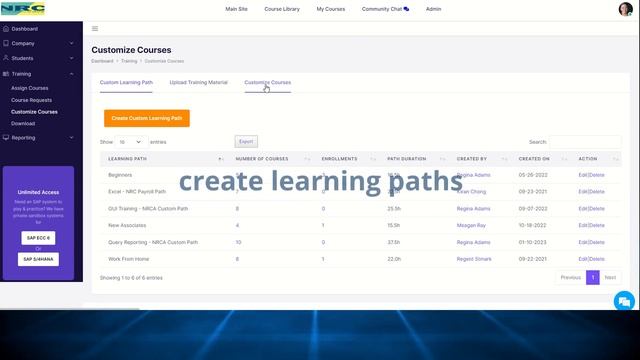The width and height of the screenshot is (640, 360).
Task: Open creator Kiran Chong link
Action: click(471, 192)
